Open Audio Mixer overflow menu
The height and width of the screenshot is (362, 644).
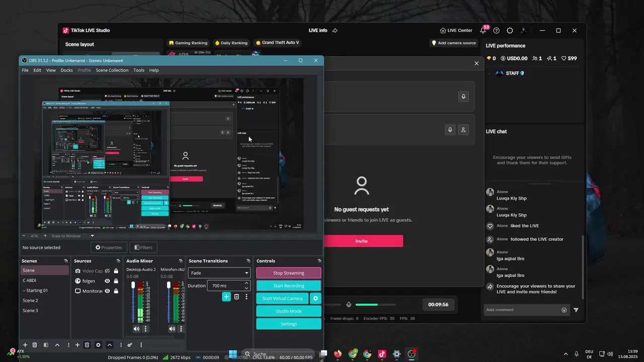coord(141,345)
